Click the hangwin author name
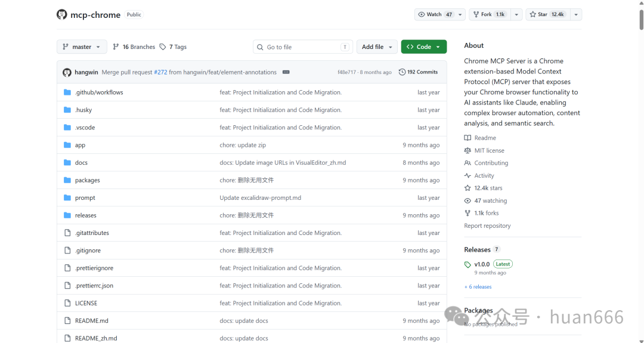 point(86,72)
